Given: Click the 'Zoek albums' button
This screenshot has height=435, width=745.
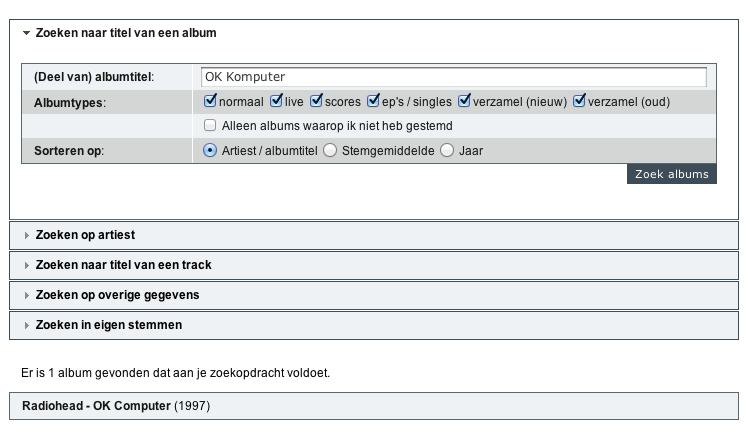Looking at the screenshot, I should point(672,174).
